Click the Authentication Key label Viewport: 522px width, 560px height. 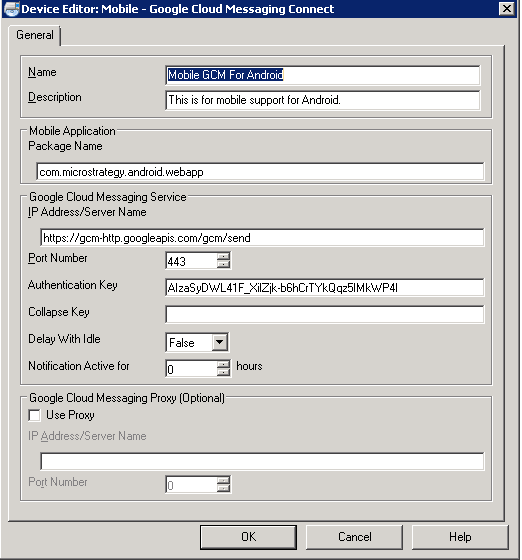(x=72, y=285)
